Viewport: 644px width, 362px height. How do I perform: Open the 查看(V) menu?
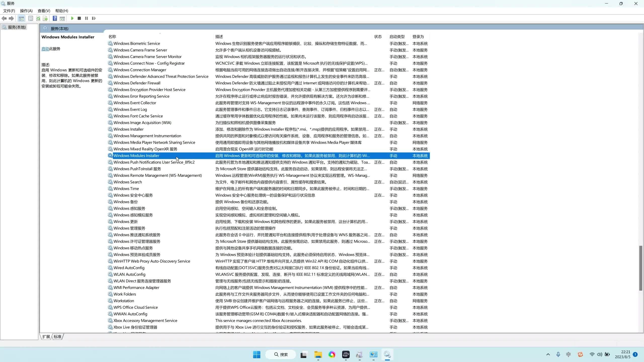click(x=44, y=11)
